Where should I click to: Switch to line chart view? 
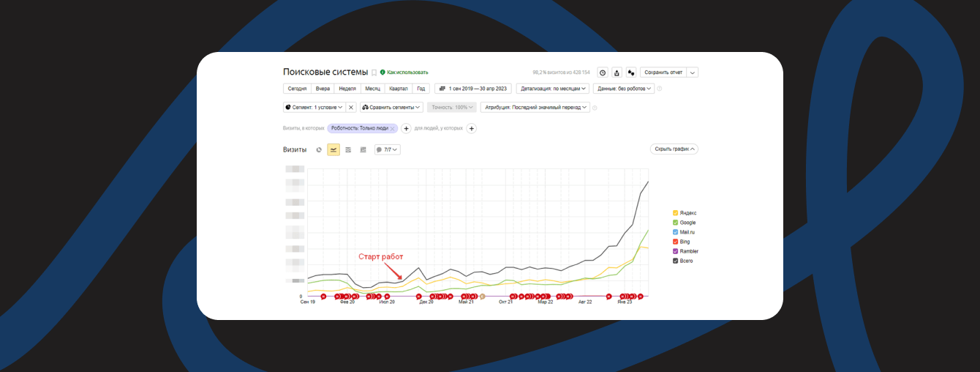(333, 149)
